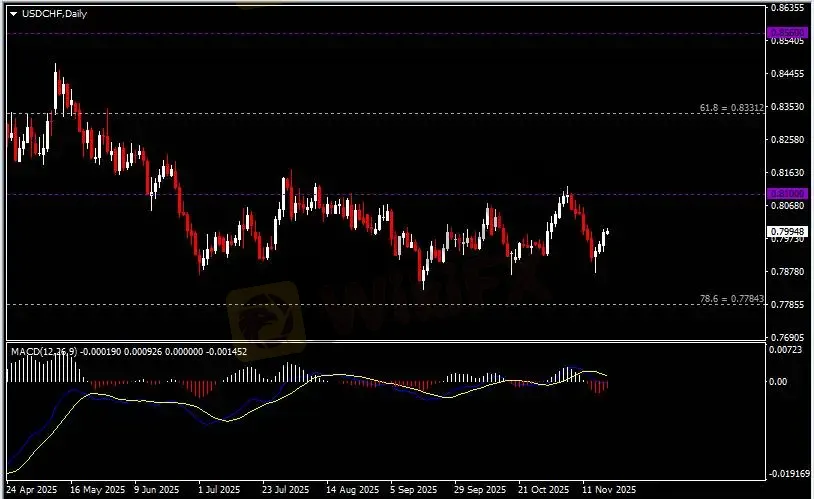Select the 61.8 = 0.83312 Fibonacci label
The image size is (814, 499).
coord(732,106)
